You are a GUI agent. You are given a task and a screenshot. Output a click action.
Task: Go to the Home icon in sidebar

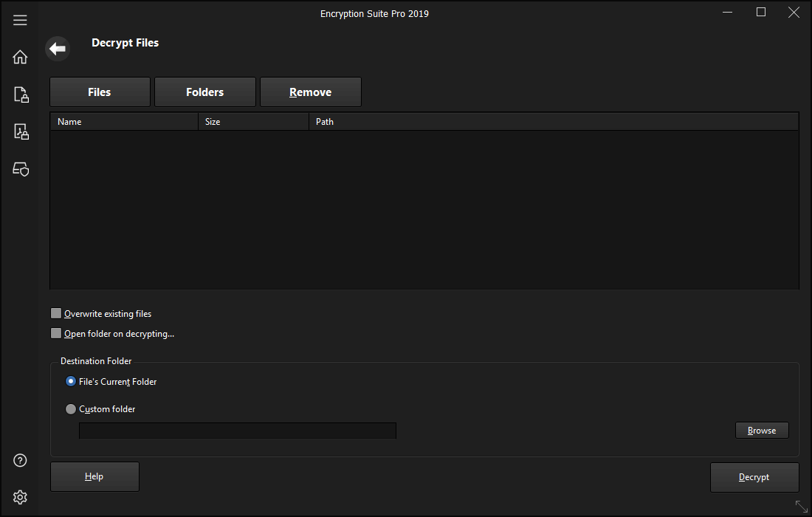coord(20,57)
